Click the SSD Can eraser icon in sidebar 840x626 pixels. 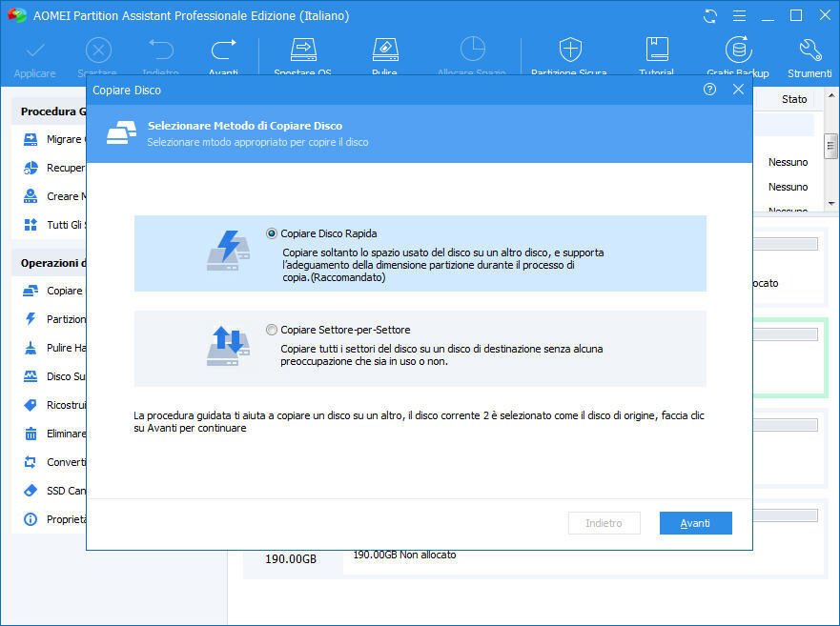(x=31, y=491)
